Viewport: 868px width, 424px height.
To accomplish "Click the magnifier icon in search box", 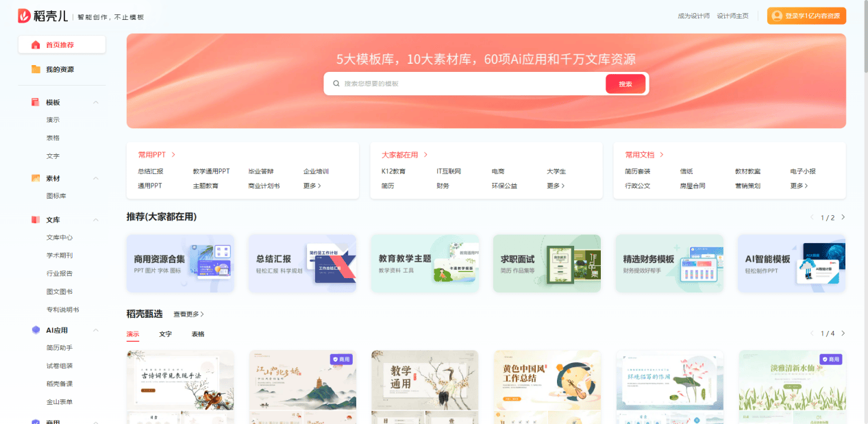I will tap(336, 84).
